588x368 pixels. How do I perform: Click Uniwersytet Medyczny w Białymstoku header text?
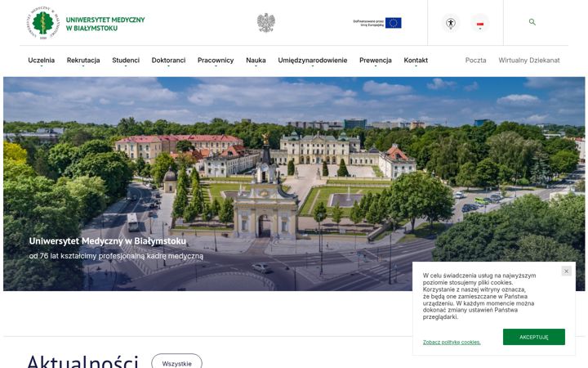[105, 23]
